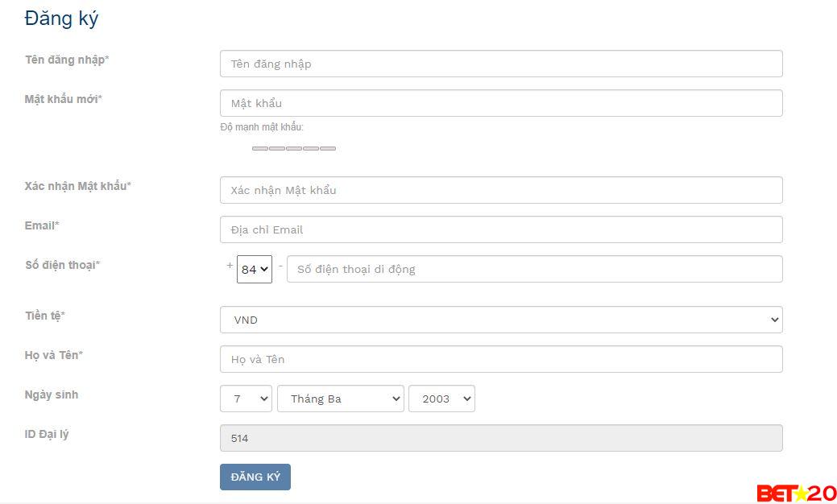Open the 84 country code dropdown
Screen dimensions: 837x504
255,270
